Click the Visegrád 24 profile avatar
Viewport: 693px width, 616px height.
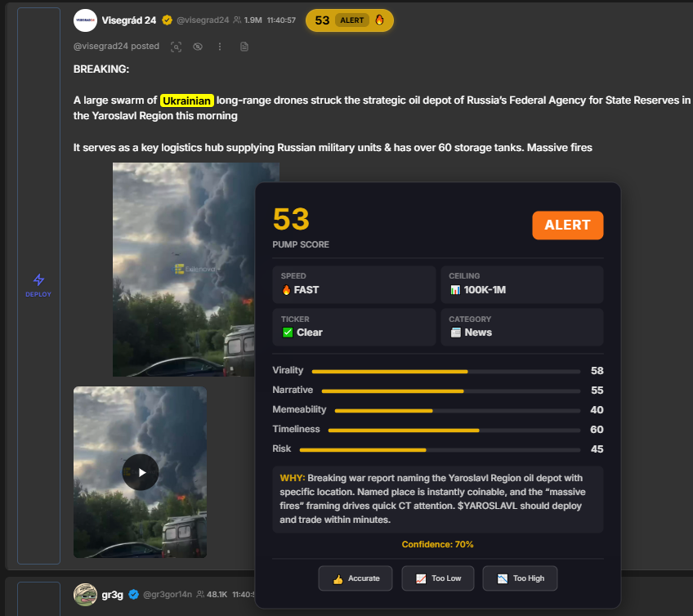(85, 20)
